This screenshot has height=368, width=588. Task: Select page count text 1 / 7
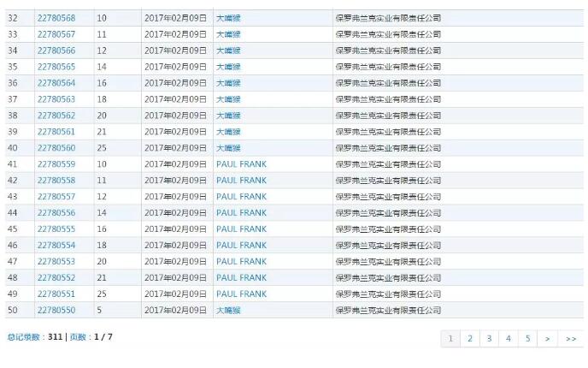[103, 337]
